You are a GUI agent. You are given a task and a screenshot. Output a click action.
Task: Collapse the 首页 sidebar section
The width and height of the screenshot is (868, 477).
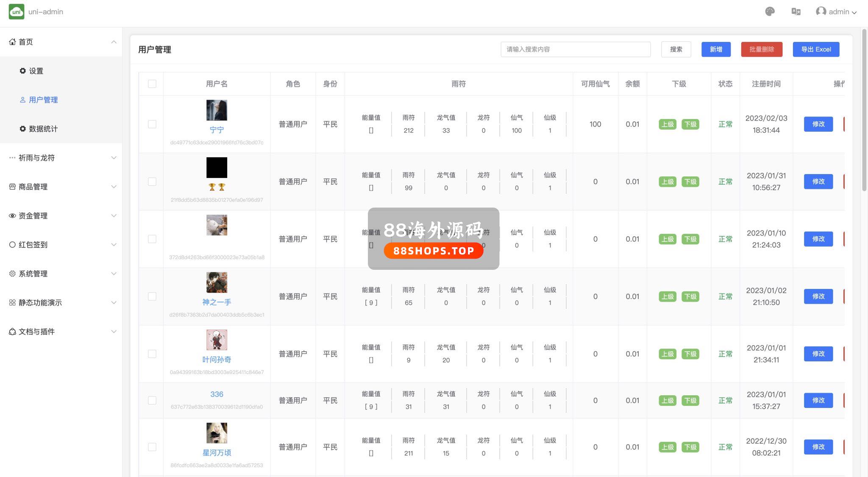click(x=114, y=42)
